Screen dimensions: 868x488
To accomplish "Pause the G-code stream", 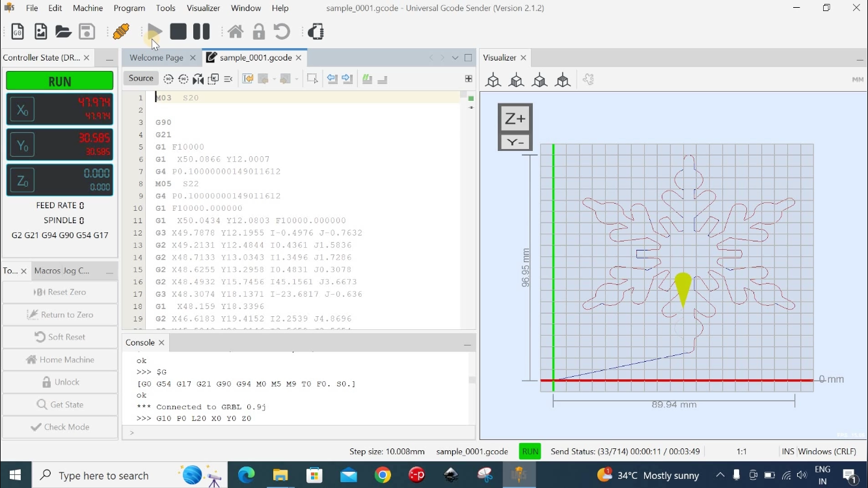I will click(x=202, y=31).
